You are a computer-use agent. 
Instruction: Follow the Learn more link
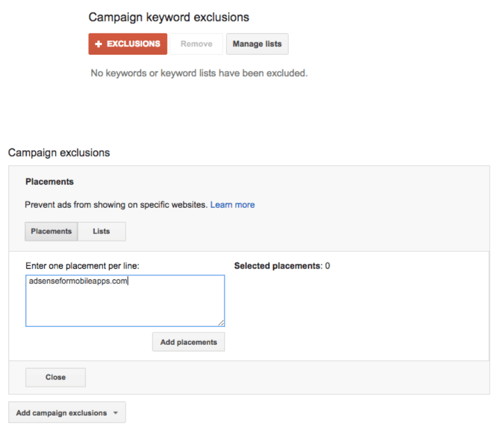click(x=232, y=205)
